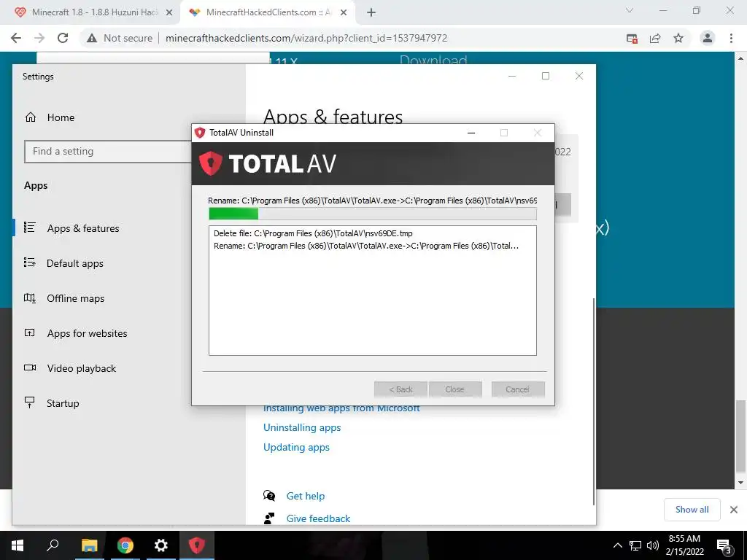Screen dimensions: 747x560
Task: Click the Video playback camera icon
Action: 29,367
